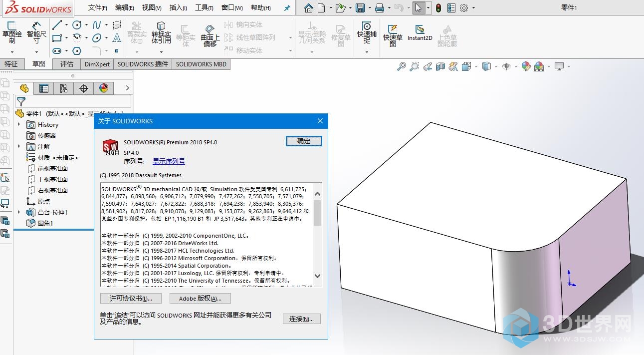
Task: Select the 智能尺寸 smart dimension tool
Action: (36, 33)
